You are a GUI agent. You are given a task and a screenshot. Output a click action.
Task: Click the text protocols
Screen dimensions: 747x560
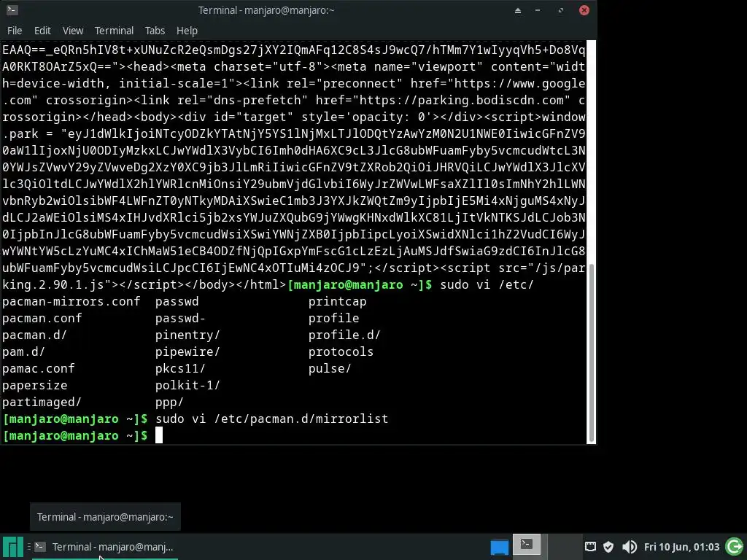341,352
